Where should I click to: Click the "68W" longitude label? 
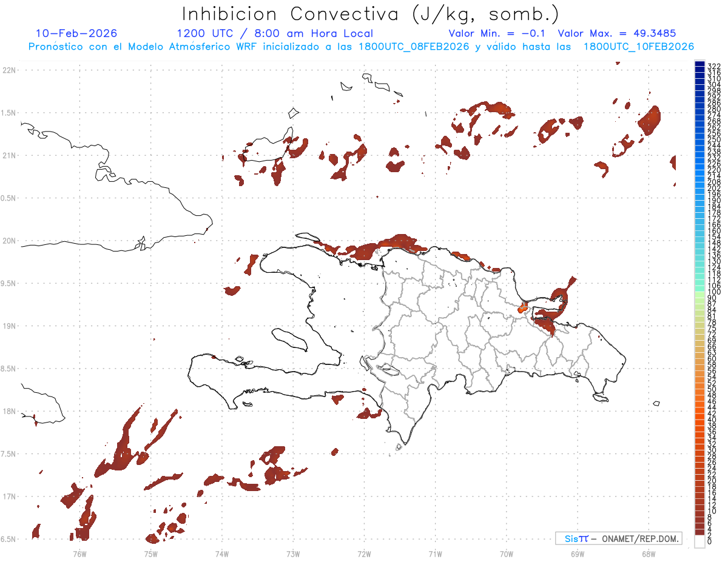click(649, 554)
